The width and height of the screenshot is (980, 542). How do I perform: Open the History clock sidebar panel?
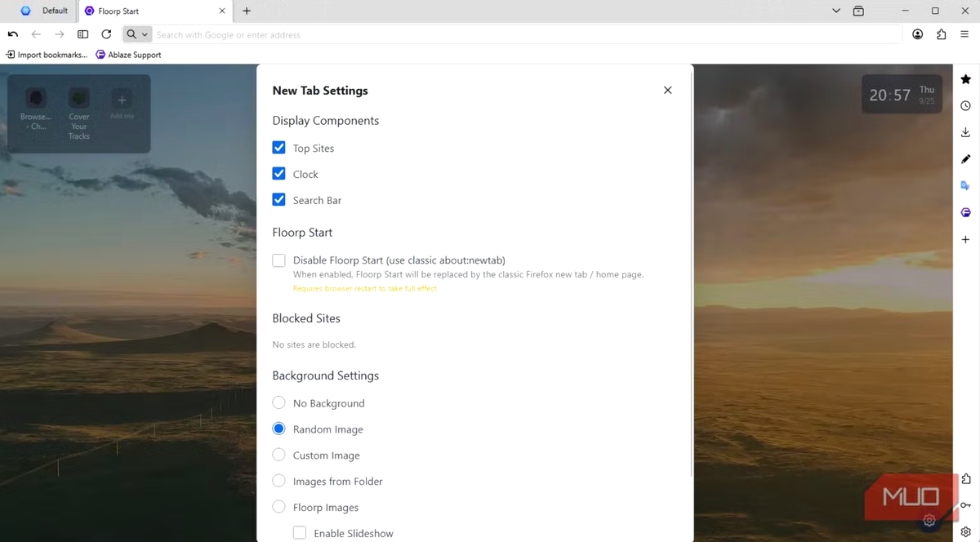click(965, 106)
